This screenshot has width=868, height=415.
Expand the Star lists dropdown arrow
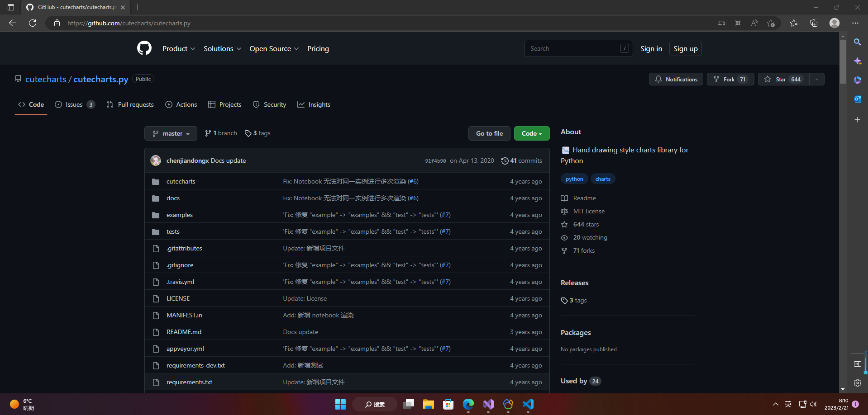817,79
